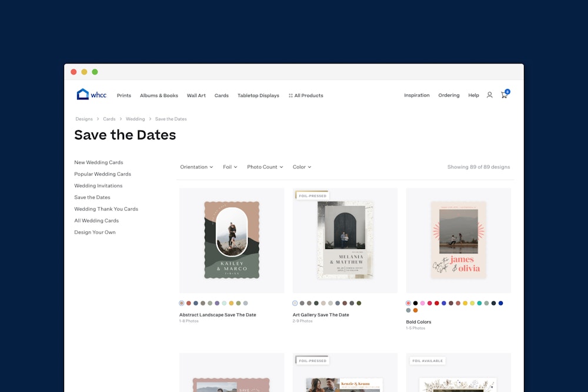This screenshot has height=392, width=588.
Task: Open the Wall Art menu
Action: (x=196, y=95)
